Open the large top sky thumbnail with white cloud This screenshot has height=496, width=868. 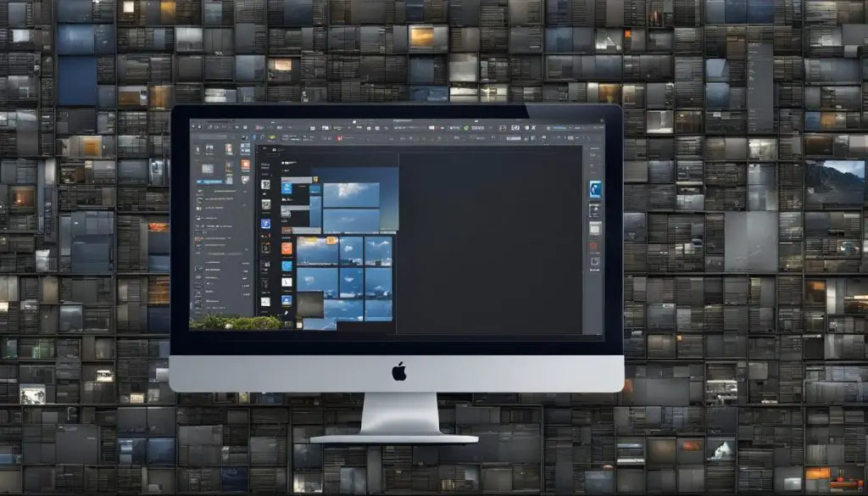[x=352, y=195]
